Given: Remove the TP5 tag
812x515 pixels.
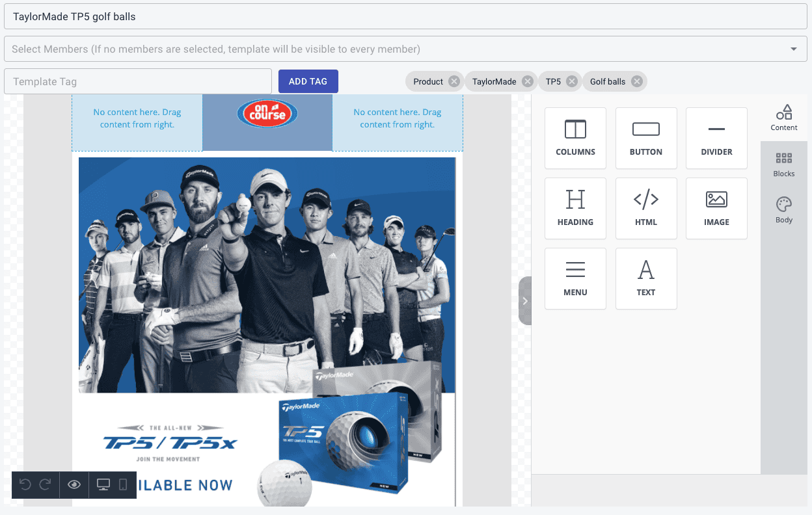Looking at the screenshot, I should point(571,81).
